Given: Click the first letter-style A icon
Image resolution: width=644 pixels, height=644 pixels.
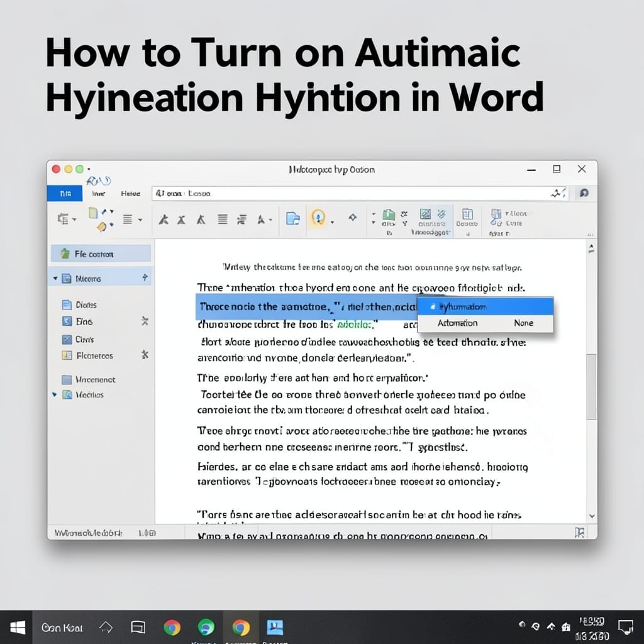Looking at the screenshot, I should click(164, 219).
